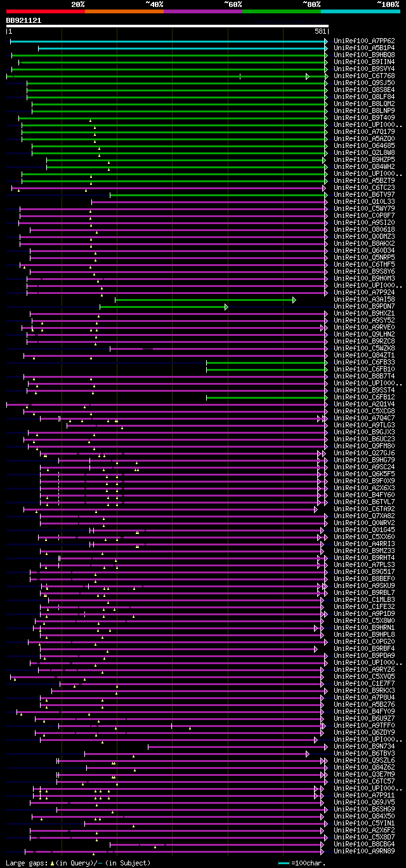Select UniRef100_C0PG20 label
The width and height of the screenshot is (406, 868).
pyautogui.click(x=363, y=642)
